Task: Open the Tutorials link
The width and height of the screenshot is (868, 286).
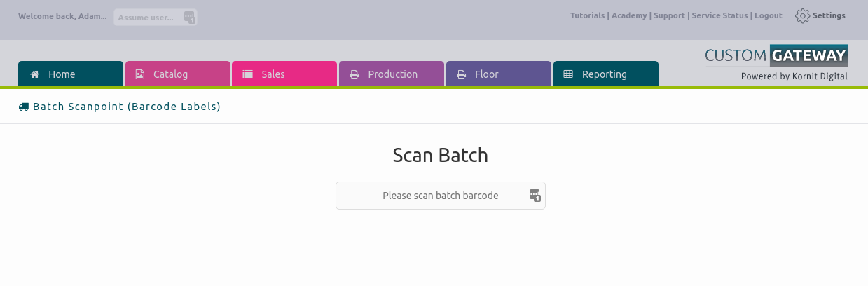Action: click(587, 15)
